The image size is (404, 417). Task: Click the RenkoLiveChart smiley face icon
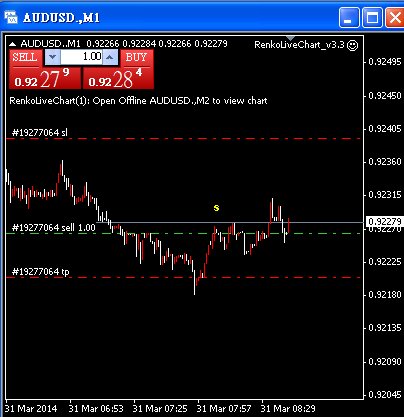tap(352, 45)
